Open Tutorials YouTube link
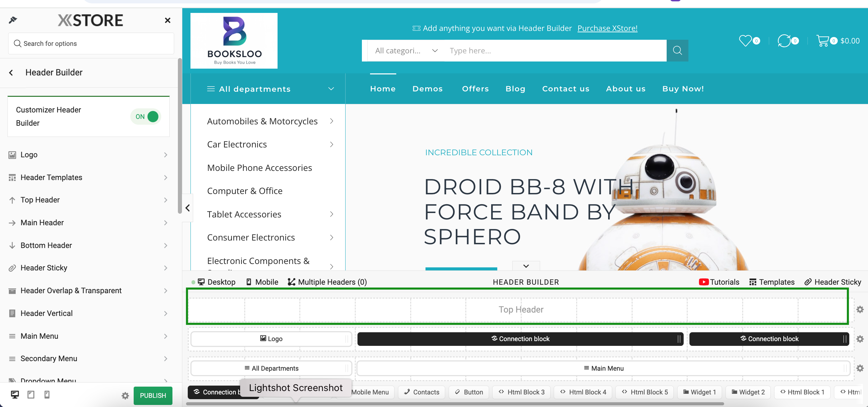 [719, 282]
